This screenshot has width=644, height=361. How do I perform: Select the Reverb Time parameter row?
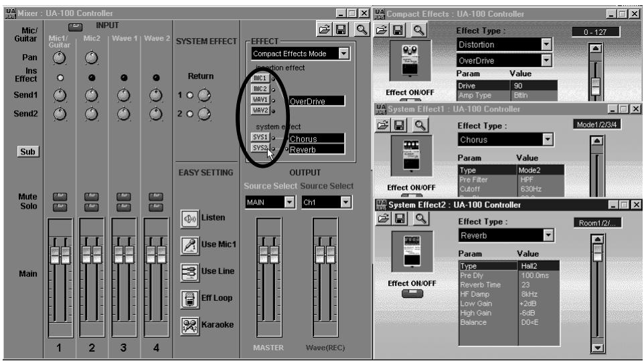tap(509, 285)
